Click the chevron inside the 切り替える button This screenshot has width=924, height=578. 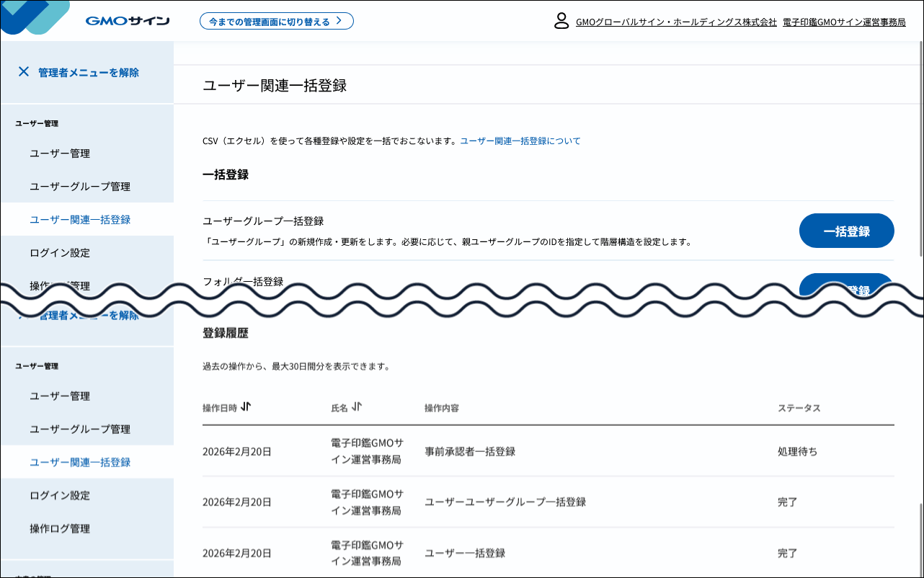(339, 21)
